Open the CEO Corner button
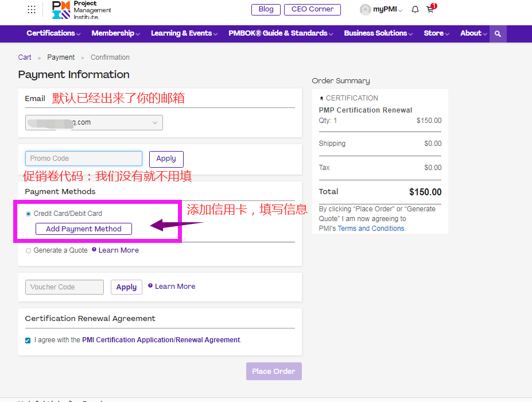The image size is (532, 402). 312,10
